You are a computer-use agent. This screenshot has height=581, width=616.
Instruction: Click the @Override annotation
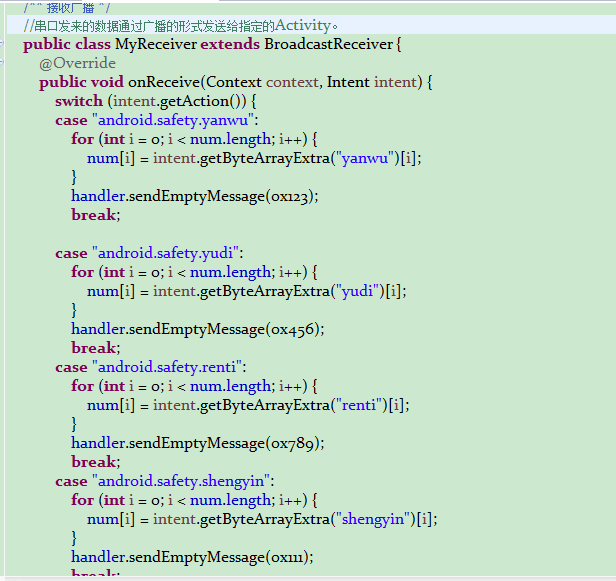77,63
